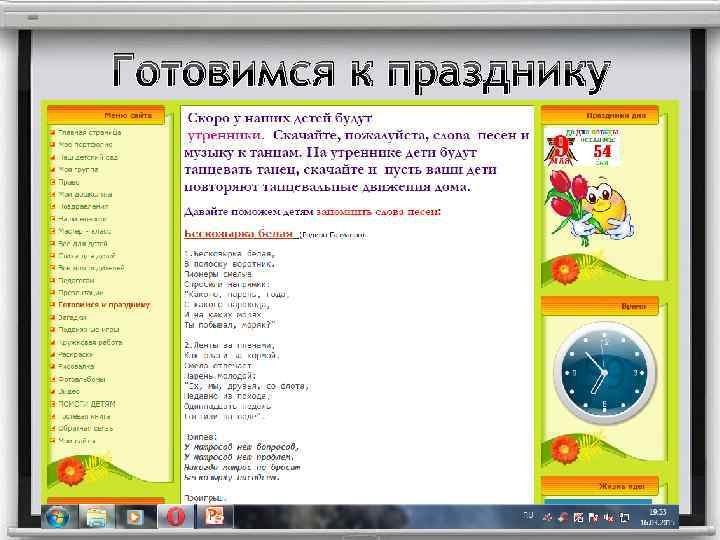Viewport: 720px width, 540px height.
Task: Click the bullet icon beside ПОМОГИ ДЕТЯМ
Action: pos(52,404)
